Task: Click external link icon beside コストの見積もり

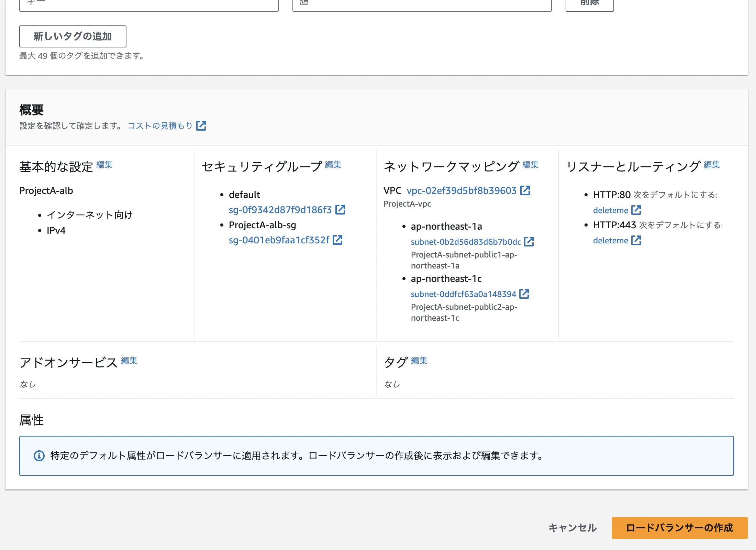Action: point(201,126)
